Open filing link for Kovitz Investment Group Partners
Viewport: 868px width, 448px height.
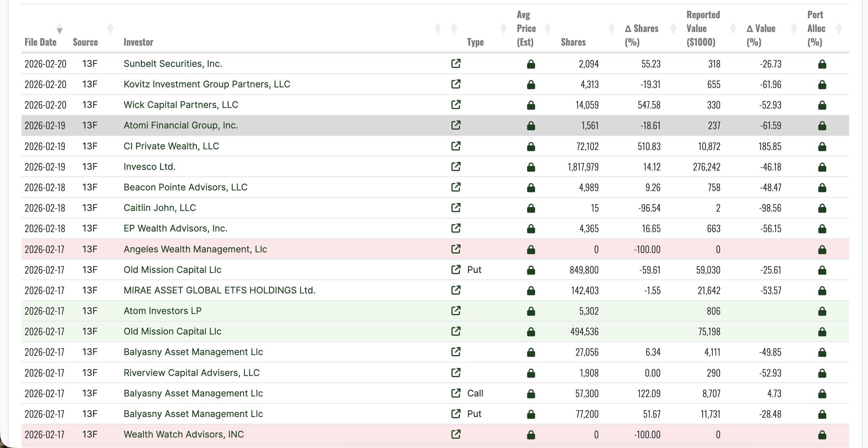[x=456, y=84]
